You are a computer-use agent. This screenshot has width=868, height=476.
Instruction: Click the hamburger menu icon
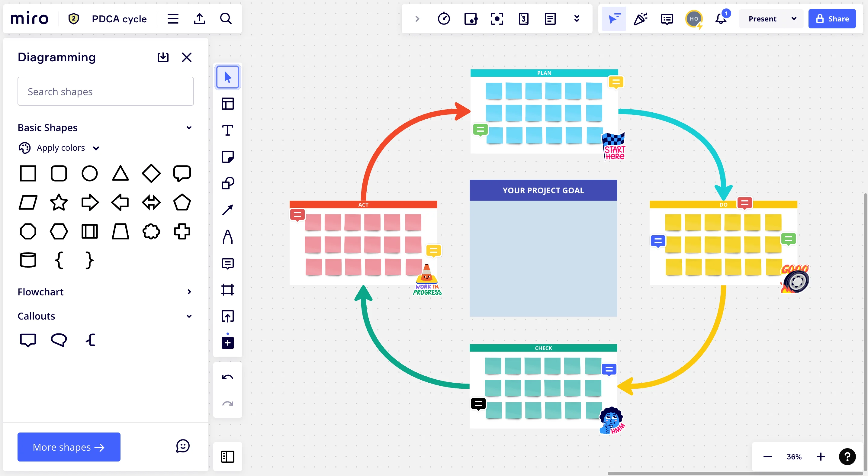(173, 19)
